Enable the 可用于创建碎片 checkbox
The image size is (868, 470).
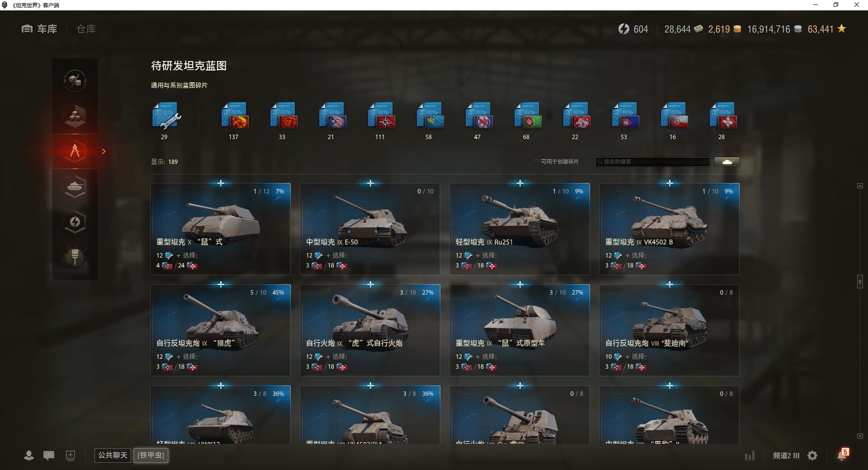click(x=536, y=162)
